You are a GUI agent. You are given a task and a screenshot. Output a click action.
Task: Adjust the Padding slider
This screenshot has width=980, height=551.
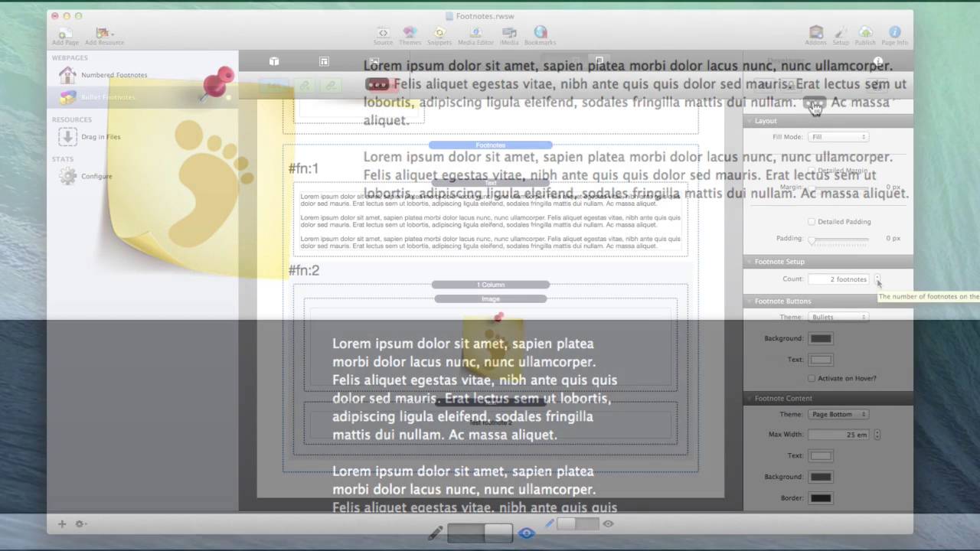[x=839, y=239]
